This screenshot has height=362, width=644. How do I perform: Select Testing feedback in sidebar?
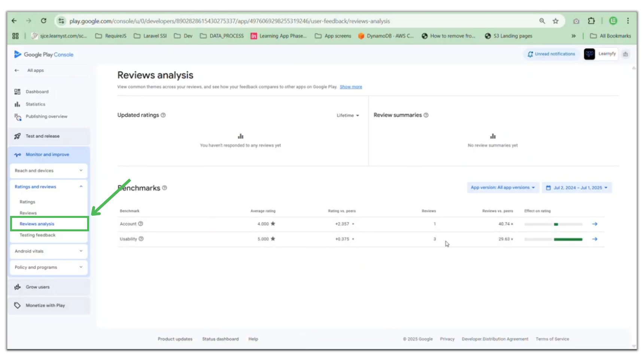37,235
